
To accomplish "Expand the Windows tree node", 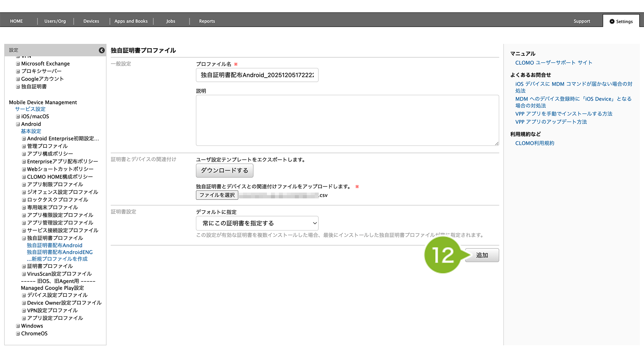I will pyautogui.click(x=18, y=326).
